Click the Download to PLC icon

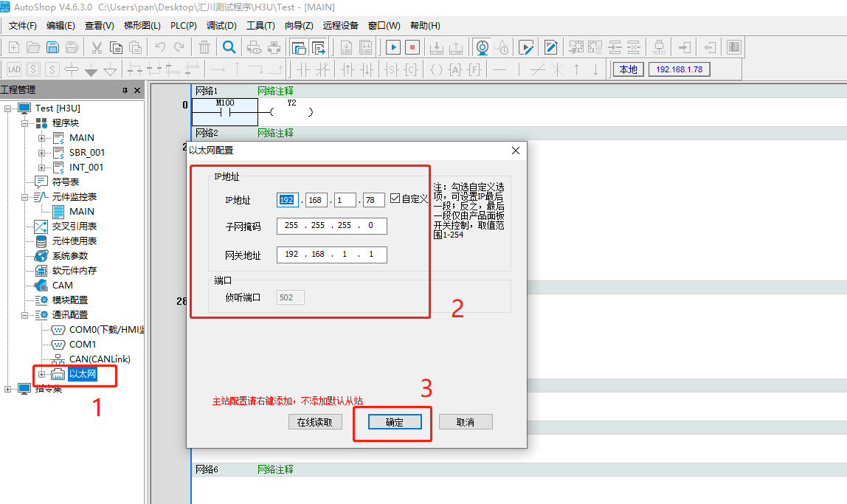click(437, 47)
